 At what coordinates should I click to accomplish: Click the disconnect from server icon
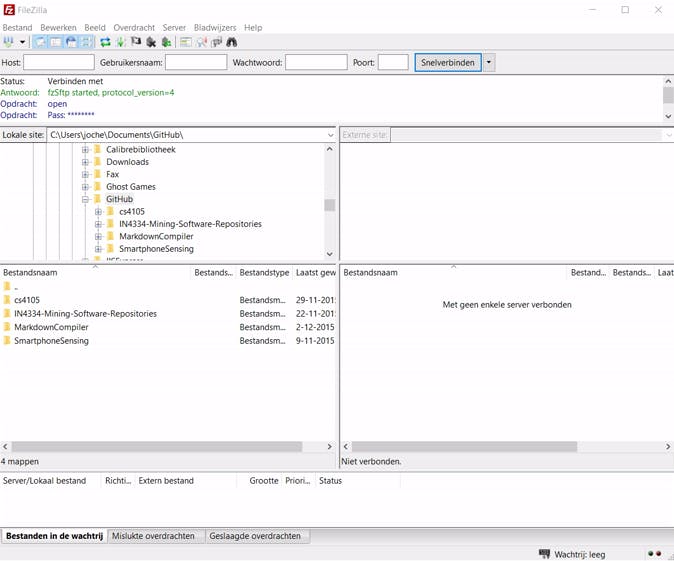point(151,42)
